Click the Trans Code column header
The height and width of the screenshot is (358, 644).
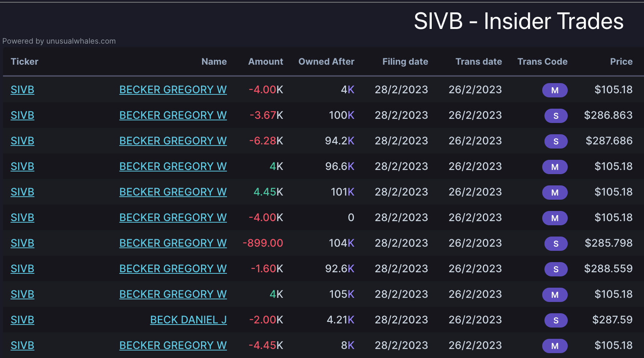coord(542,62)
